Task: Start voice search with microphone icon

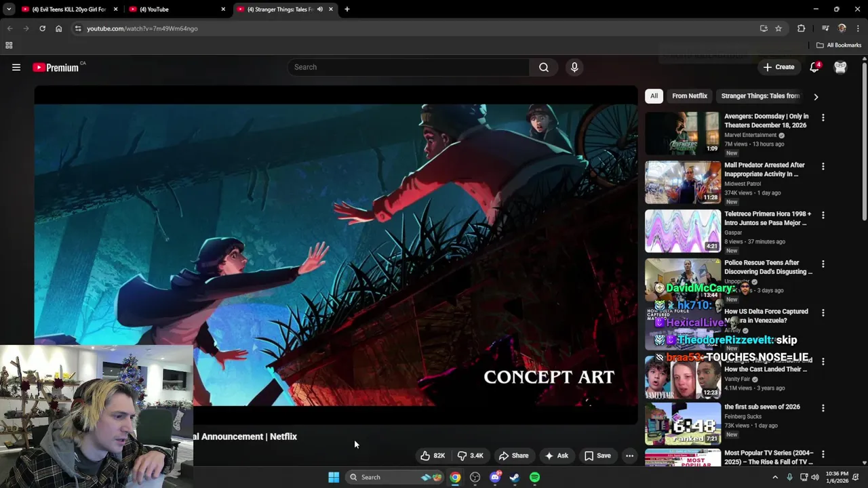Action: point(574,67)
